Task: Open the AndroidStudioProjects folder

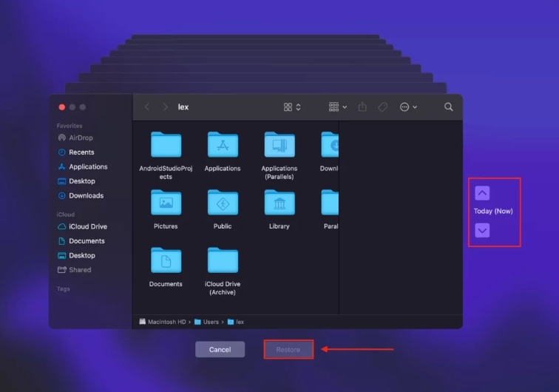Action: pyautogui.click(x=166, y=145)
